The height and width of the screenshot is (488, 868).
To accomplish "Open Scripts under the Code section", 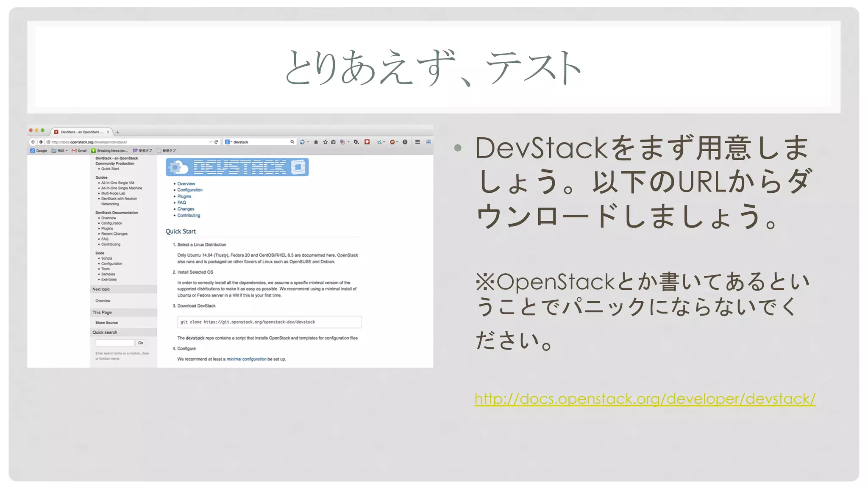I will 106,258.
